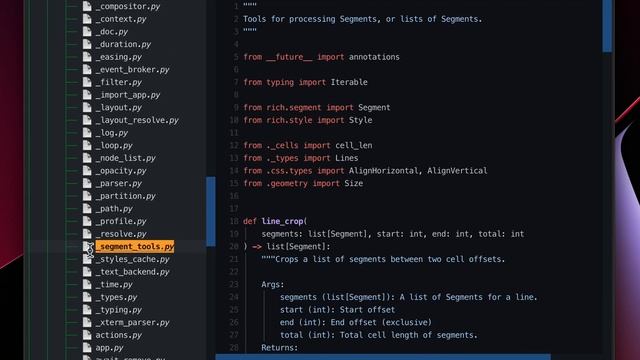The height and width of the screenshot is (360, 640).
Task: Select the _layout.py entry
Action: [x=118, y=108]
